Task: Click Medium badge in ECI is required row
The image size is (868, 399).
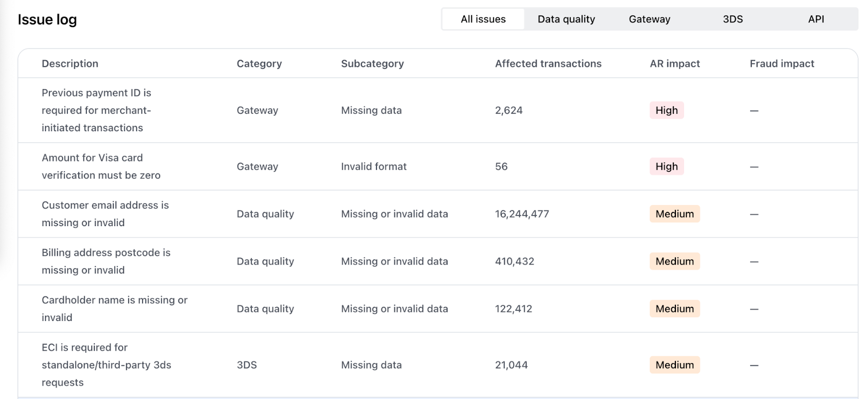Action: (x=675, y=365)
